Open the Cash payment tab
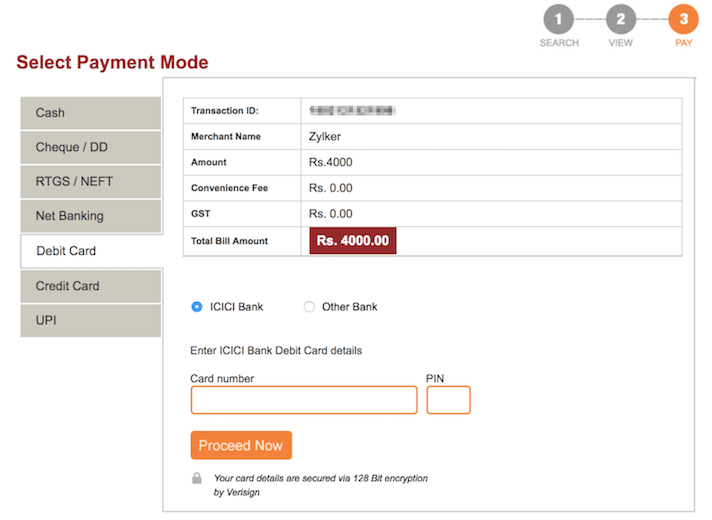The width and height of the screenshot is (712, 520). pyautogui.click(x=90, y=113)
